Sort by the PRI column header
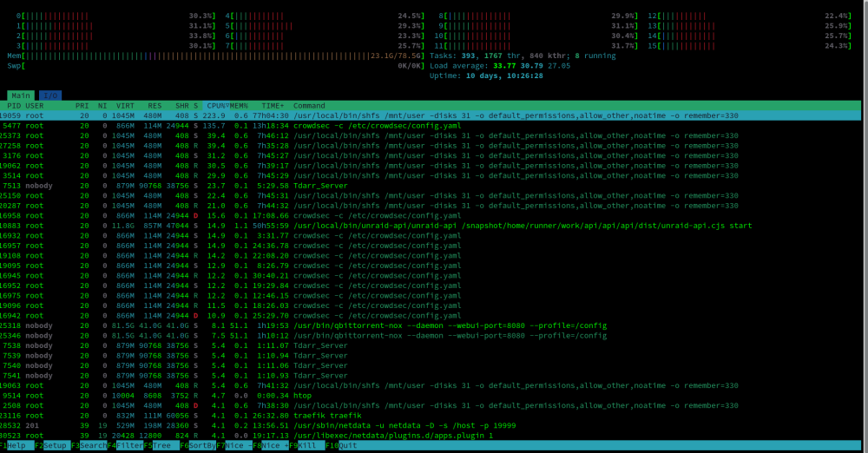Image resolution: width=868 pixels, height=453 pixels. pyautogui.click(x=82, y=105)
